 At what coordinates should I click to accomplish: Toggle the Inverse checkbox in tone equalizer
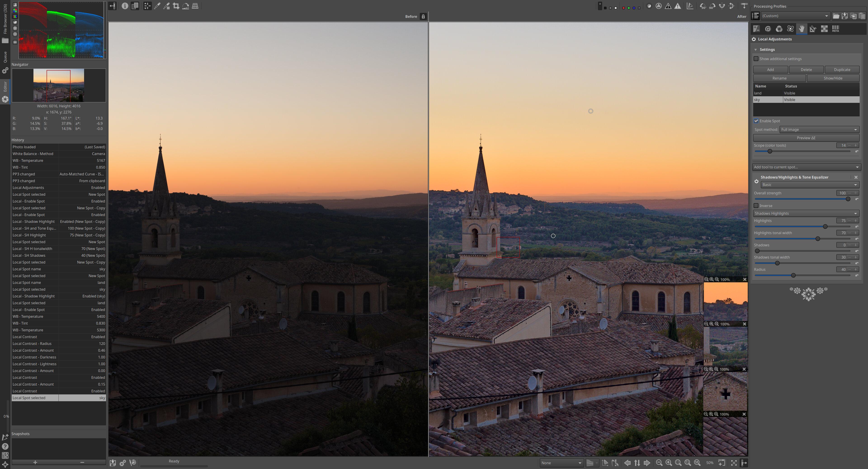(757, 206)
